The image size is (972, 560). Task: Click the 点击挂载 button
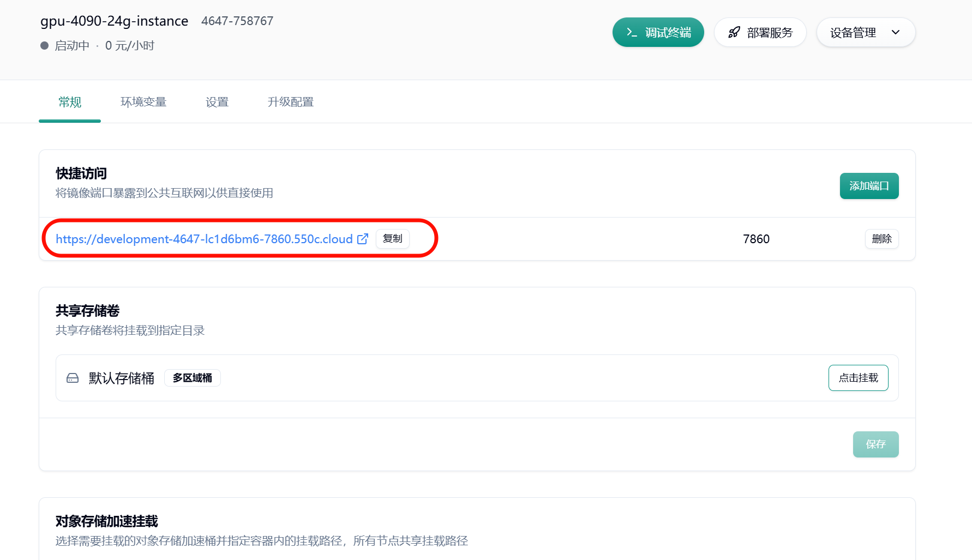point(858,378)
